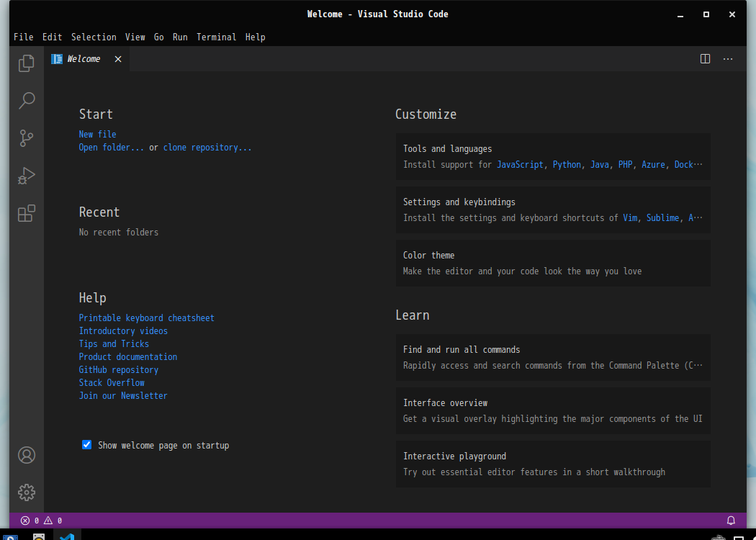Screen dimensions: 756x540
Task: Open the Help menu
Action: 255,37
